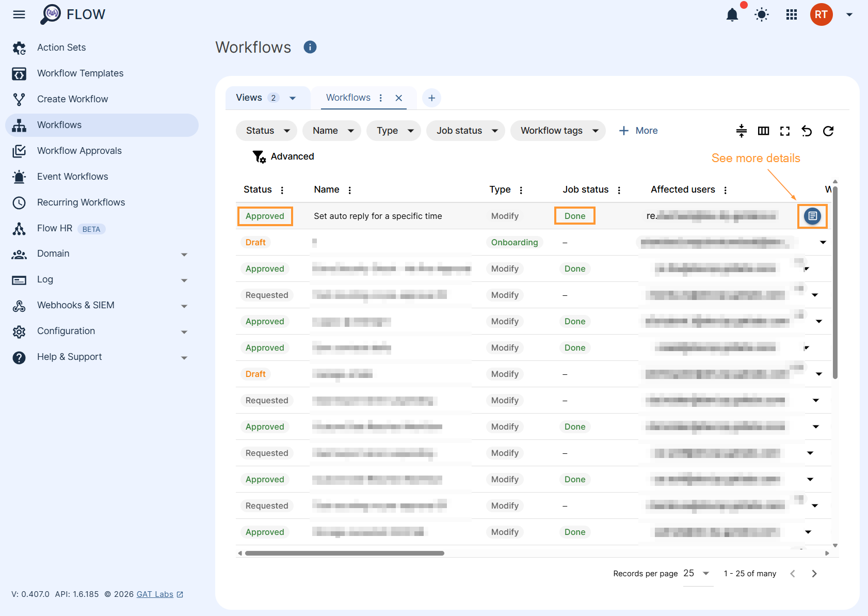
Task: Click the refresh icon above the table
Action: click(x=828, y=131)
